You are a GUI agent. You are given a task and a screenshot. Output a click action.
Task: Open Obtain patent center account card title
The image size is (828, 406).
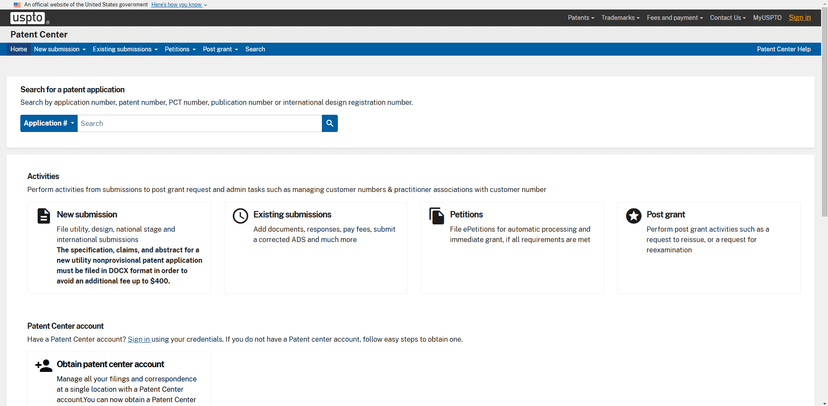(x=110, y=364)
